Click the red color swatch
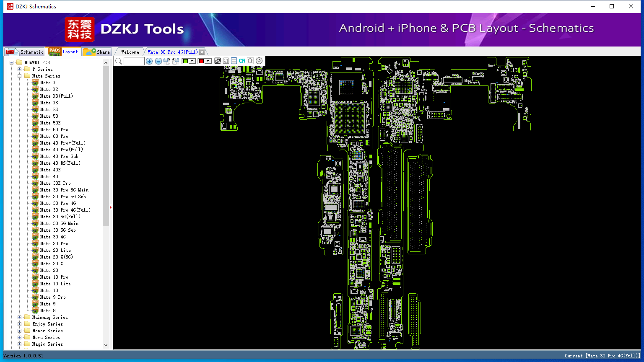The width and height of the screenshot is (644, 362). point(201,61)
